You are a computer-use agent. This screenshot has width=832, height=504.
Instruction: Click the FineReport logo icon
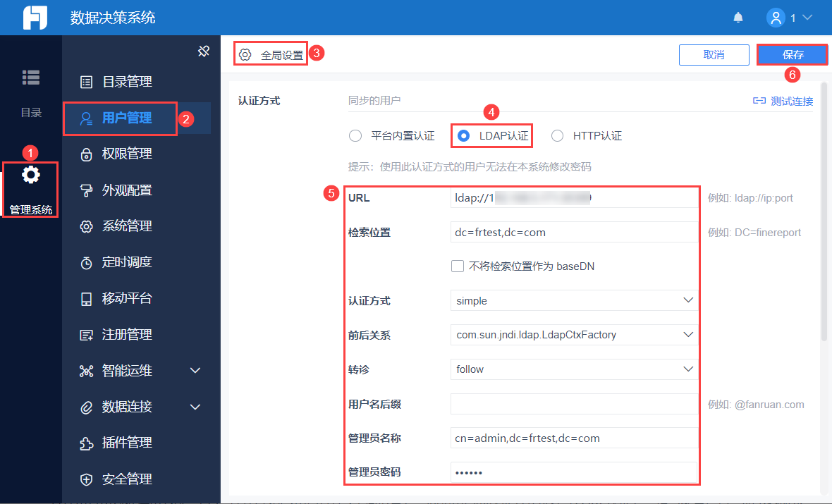[35, 18]
